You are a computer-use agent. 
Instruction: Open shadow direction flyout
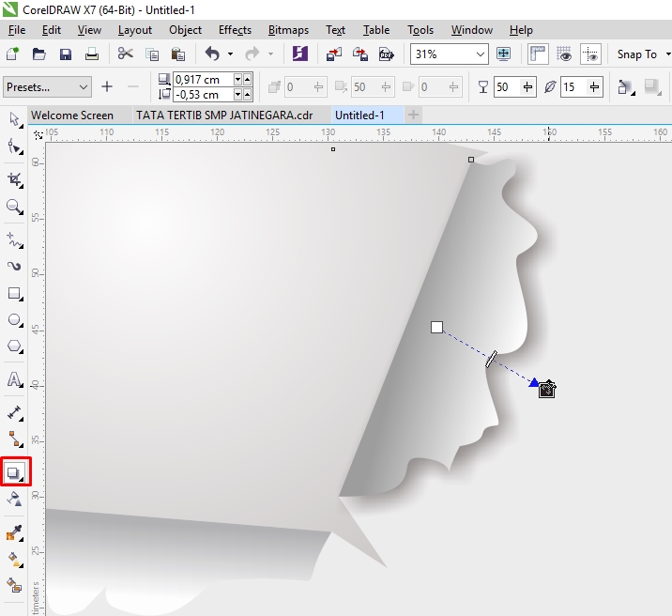pos(626,87)
